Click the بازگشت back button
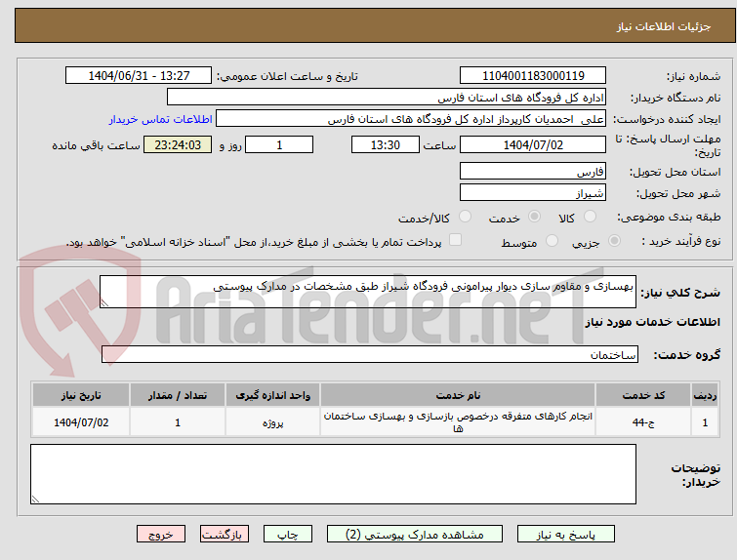The width and height of the screenshot is (737, 560). click(x=225, y=535)
